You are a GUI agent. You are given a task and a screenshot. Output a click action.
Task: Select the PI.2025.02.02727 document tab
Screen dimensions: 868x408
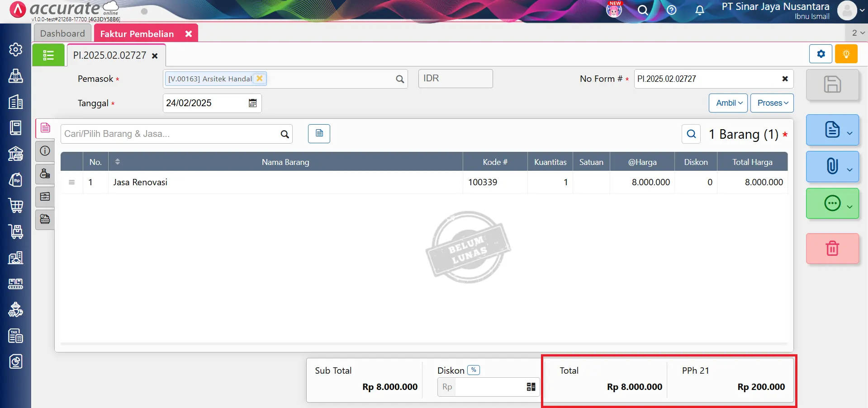pos(110,55)
